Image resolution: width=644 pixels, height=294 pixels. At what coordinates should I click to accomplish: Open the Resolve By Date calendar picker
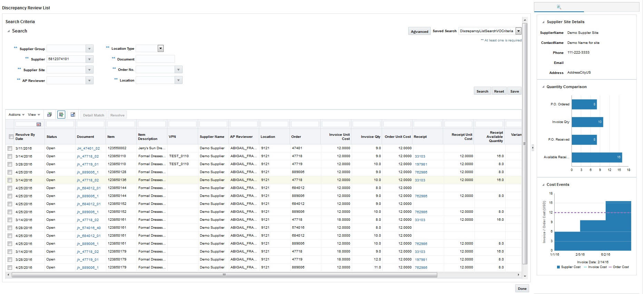(39, 124)
